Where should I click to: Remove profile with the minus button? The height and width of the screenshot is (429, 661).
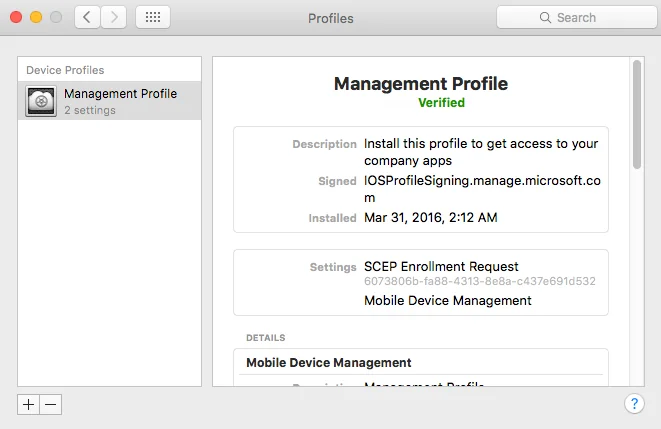click(51, 405)
